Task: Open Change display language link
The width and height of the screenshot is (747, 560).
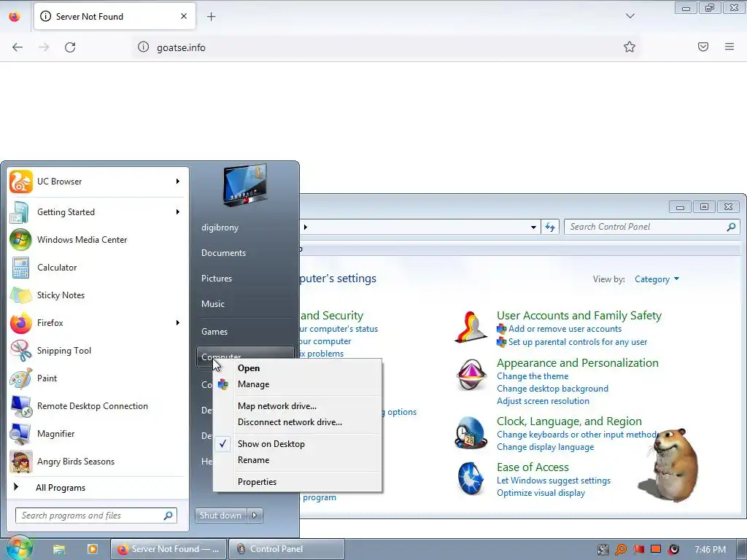Action: coord(545,447)
